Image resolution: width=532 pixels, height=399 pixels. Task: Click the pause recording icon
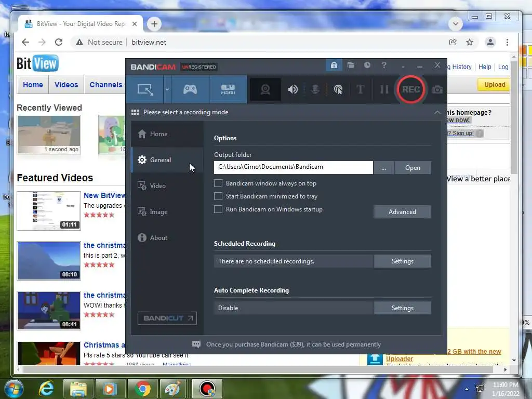tap(384, 89)
